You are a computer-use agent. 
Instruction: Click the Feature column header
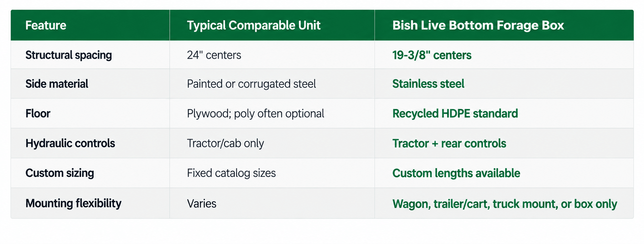[x=46, y=25]
